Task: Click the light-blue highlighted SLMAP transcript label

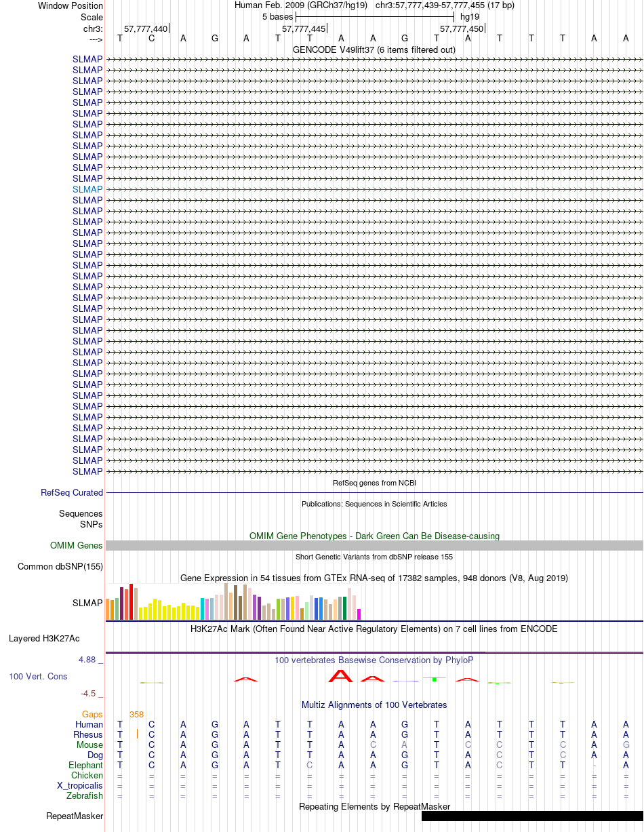Action: point(87,189)
